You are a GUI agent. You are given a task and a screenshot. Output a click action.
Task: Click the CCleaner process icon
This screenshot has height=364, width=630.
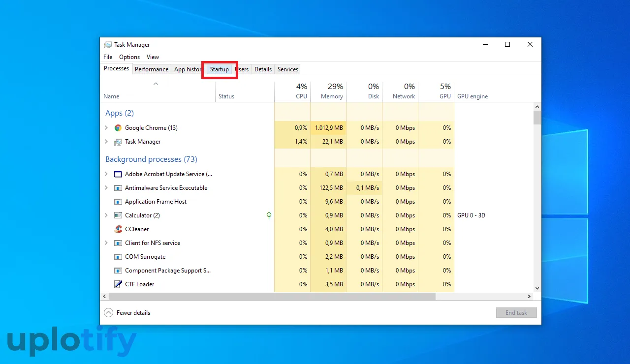(118, 229)
